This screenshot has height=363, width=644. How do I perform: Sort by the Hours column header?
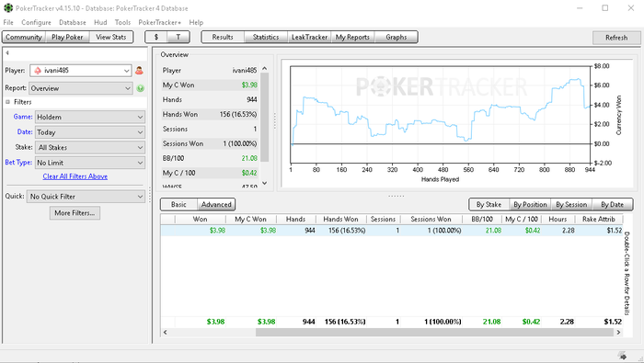(x=558, y=219)
